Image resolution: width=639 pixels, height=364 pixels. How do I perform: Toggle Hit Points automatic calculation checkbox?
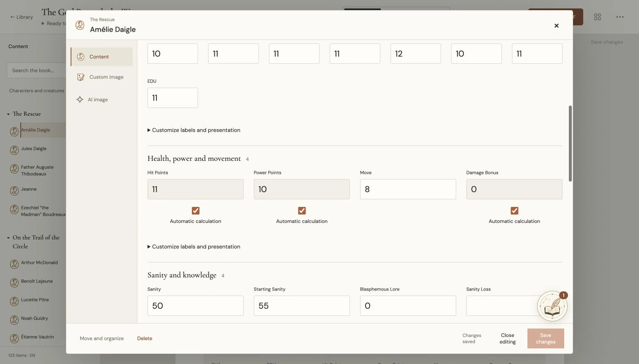click(x=196, y=210)
